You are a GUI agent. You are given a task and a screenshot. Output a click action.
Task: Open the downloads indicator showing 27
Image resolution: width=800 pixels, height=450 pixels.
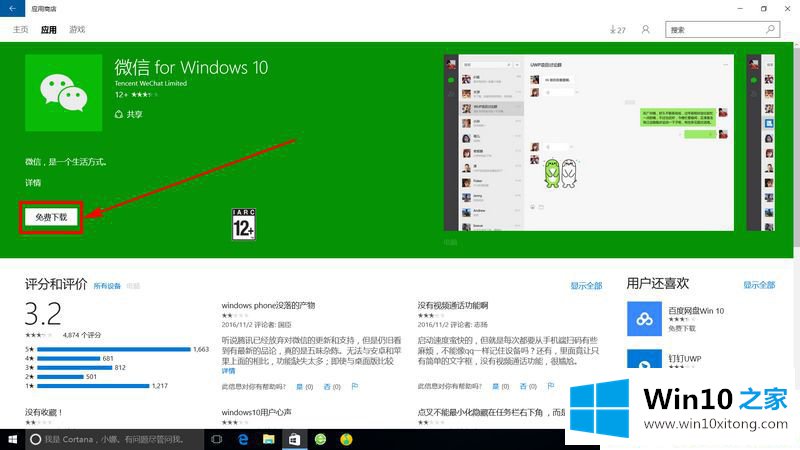click(617, 30)
